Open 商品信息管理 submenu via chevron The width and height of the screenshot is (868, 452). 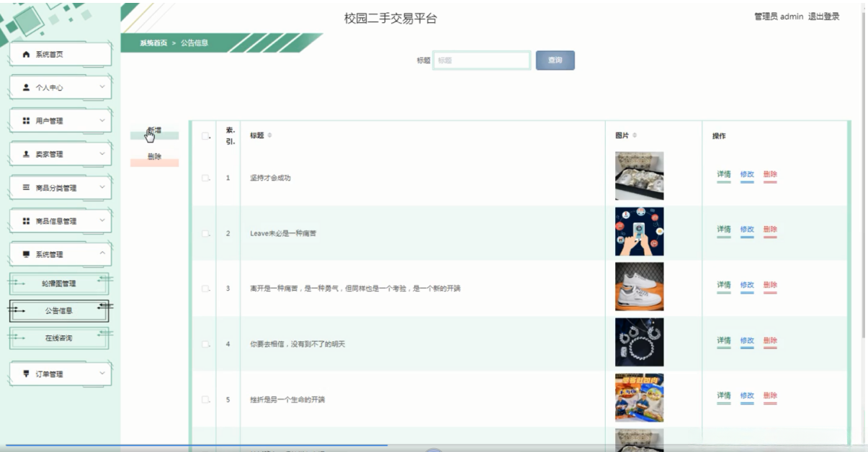[102, 220]
